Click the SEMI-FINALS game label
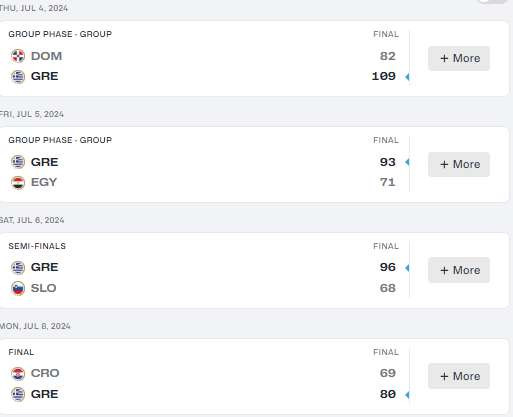 click(x=37, y=246)
